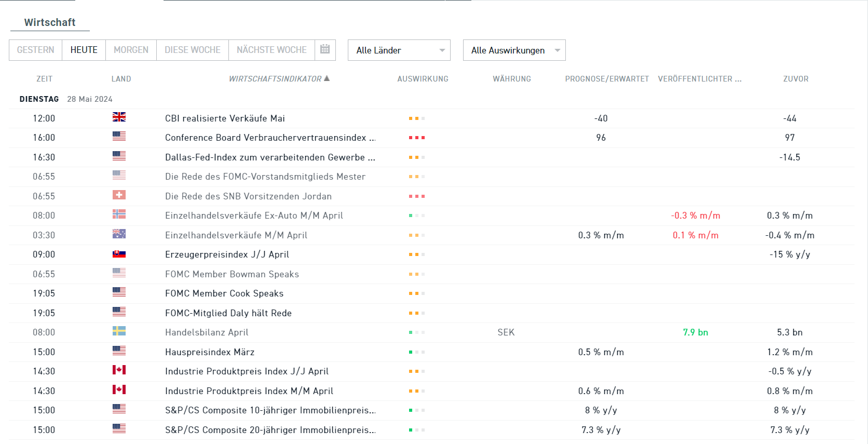Click red impact dots for Conference Board row

416,138
